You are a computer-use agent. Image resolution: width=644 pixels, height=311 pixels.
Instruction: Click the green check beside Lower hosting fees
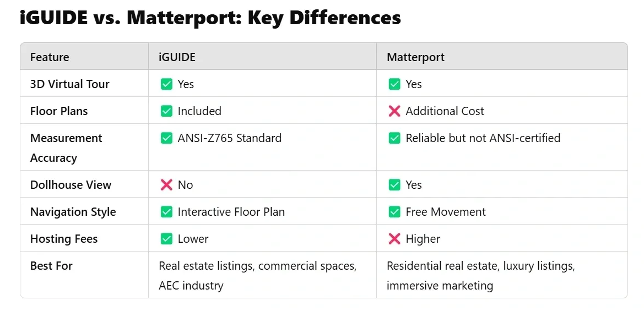(x=166, y=239)
